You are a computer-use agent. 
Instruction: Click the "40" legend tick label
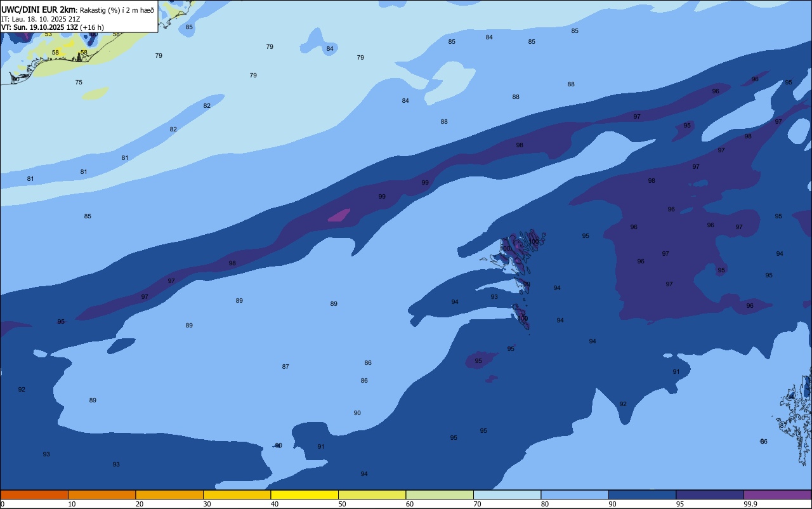pos(275,504)
